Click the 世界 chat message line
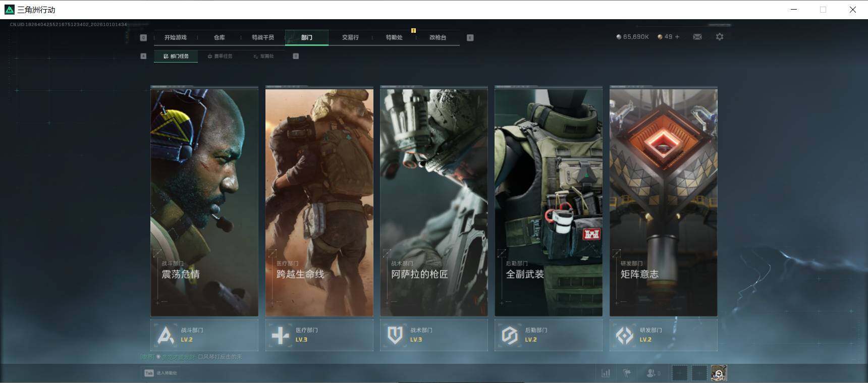The width and height of the screenshot is (868, 383). click(x=191, y=357)
